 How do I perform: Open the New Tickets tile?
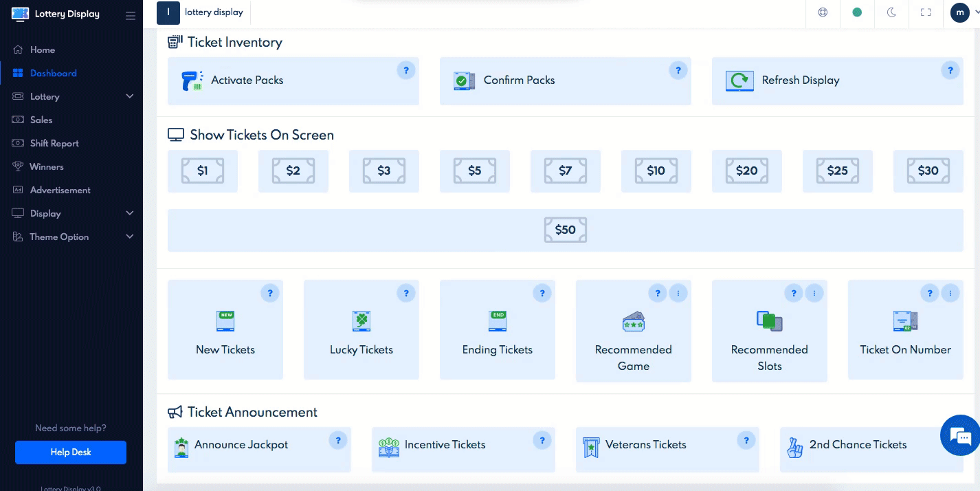(225, 330)
